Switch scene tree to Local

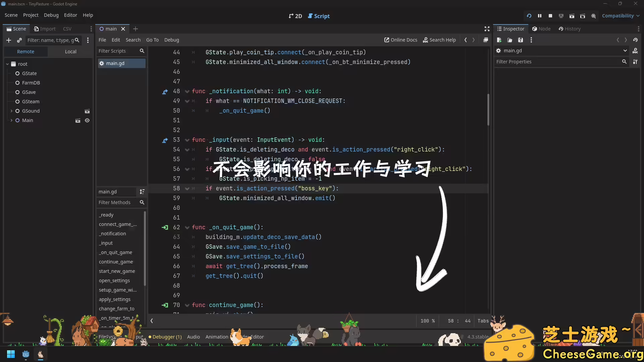(x=70, y=52)
